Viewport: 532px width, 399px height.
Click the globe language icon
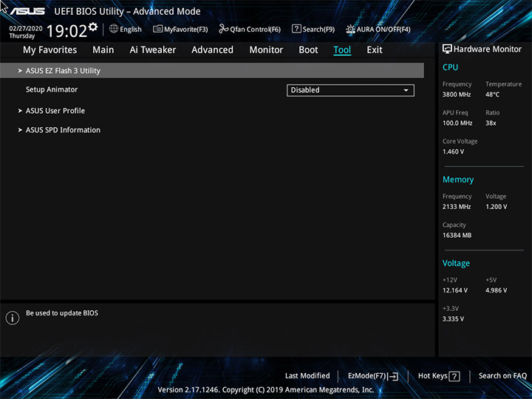coord(114,29)
